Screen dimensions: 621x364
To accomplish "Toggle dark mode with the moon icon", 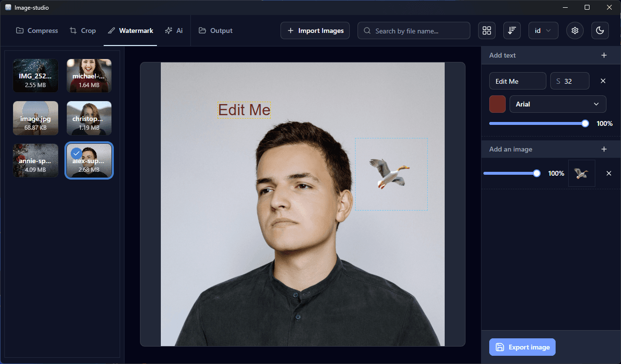I will click(x=600, y=30).
